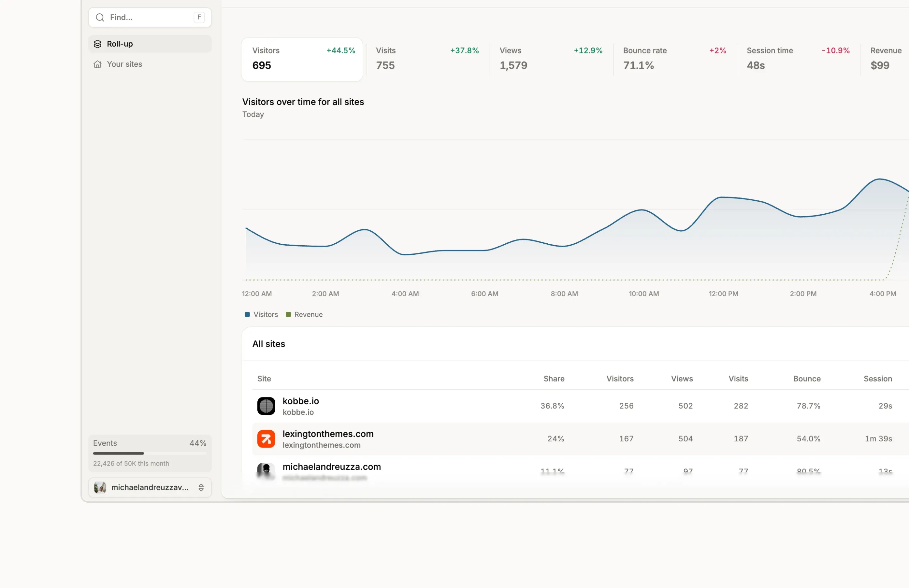The width and height of the screenshot is (909, 588).
Task: Click the Roll-up layers icon
Action: tap(98, 44)
